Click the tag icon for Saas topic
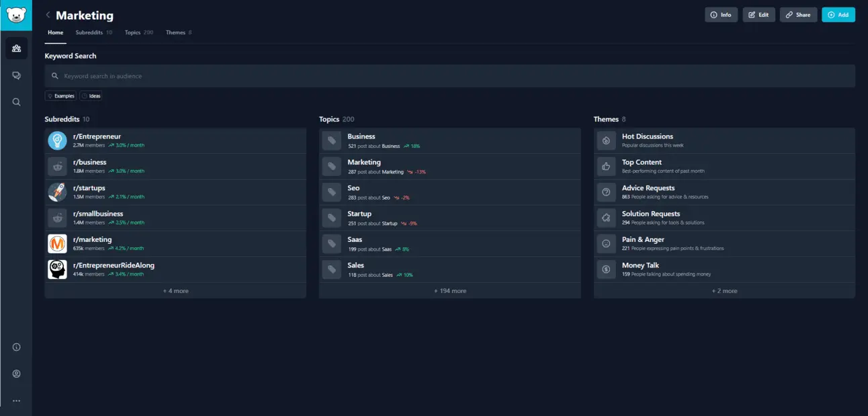868x416 pixels. point(331,243)
